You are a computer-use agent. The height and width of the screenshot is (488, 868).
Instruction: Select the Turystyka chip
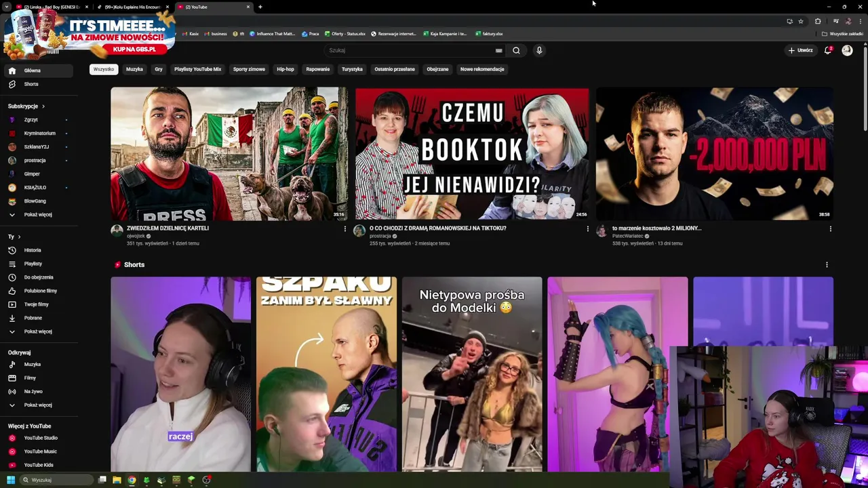352,69
